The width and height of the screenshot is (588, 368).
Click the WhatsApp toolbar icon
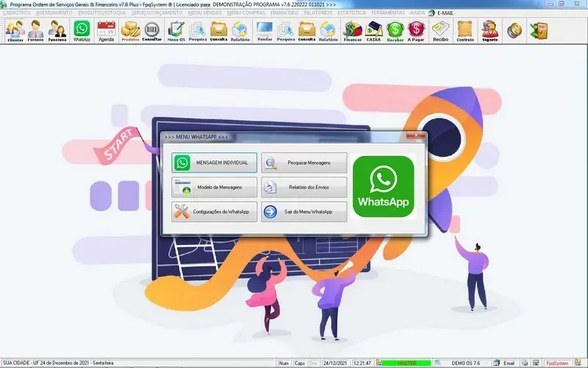pyautogui.click(x=82, y=31)
